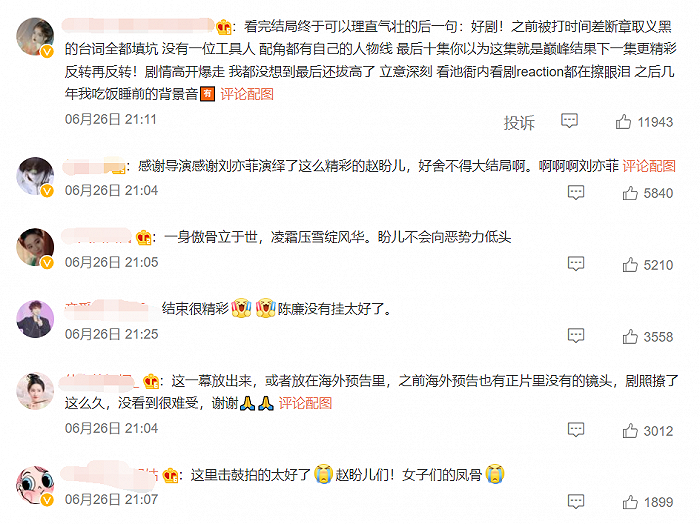Reply to the comment with 3558 likes
The width and height of the screenshot is (700, 524).
click(576, 335)
